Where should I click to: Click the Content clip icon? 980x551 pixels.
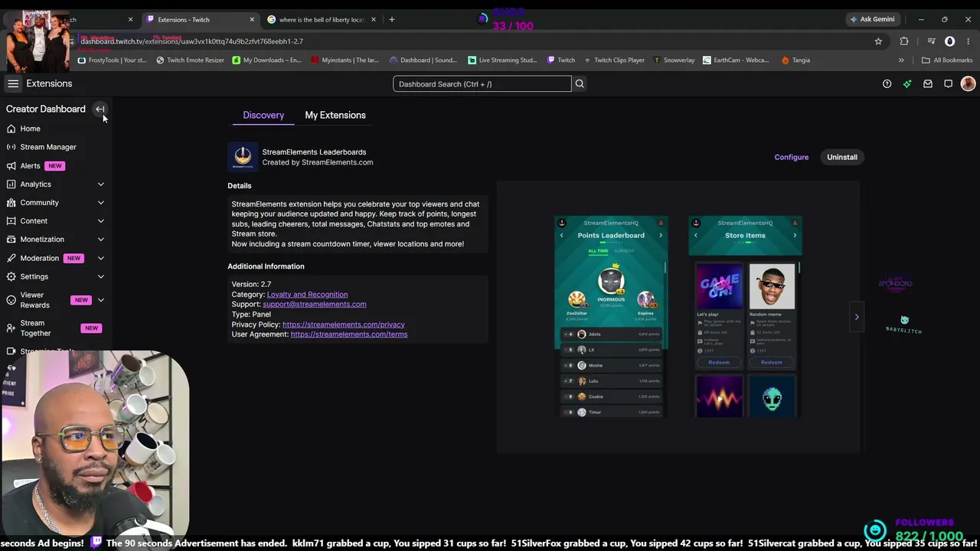click(x=11, y=221)
